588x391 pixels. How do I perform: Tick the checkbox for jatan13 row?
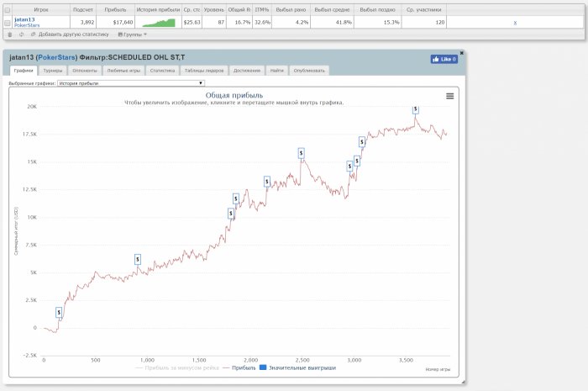point(7,23)
